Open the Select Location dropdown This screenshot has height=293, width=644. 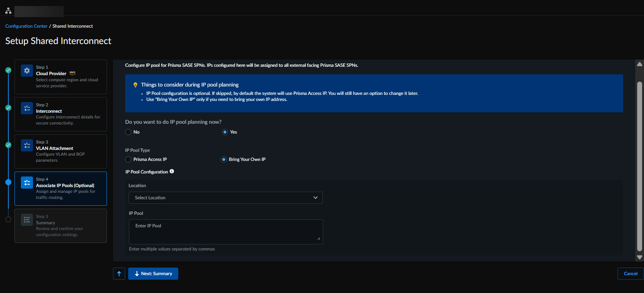coord(226,198)
